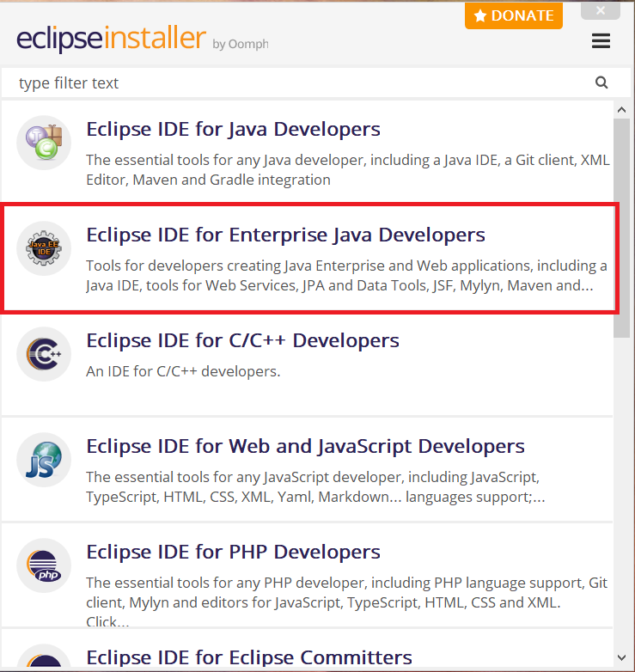This screenshot has height=672, width=635.
Task: Close the installer window
Action: [x=601, y=10]
